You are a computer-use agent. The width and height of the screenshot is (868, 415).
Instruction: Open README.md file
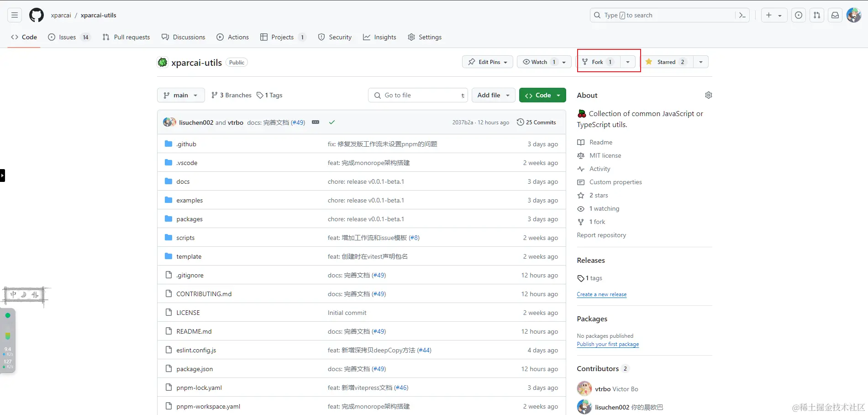coord(194,331)
